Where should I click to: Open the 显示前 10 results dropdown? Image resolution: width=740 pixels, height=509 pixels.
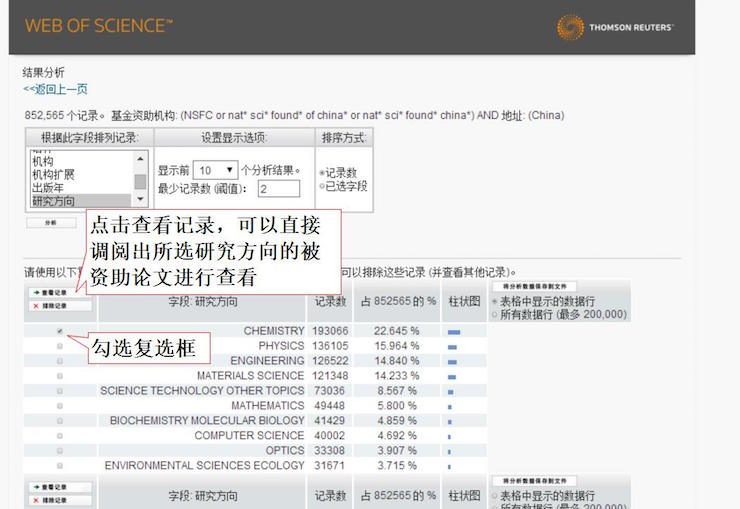click(216, 170)
